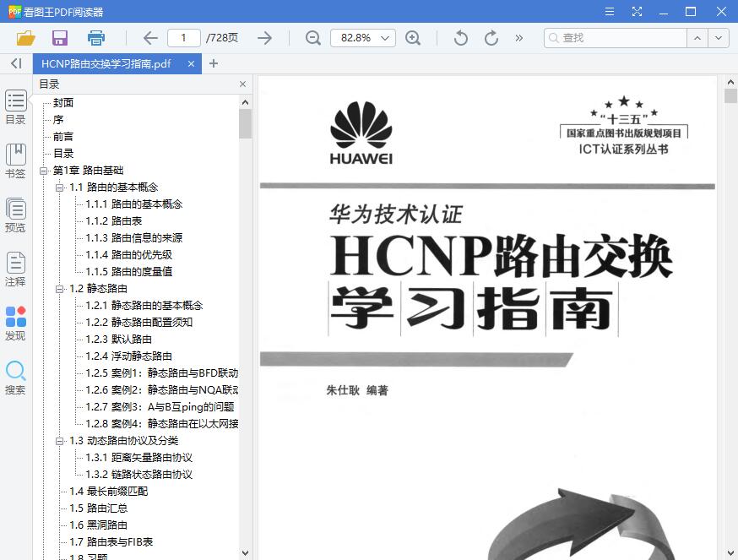
Task: Open the zoom level dropdown showing 82.8%
Action: pyautogui.click(x=362, y=38)
